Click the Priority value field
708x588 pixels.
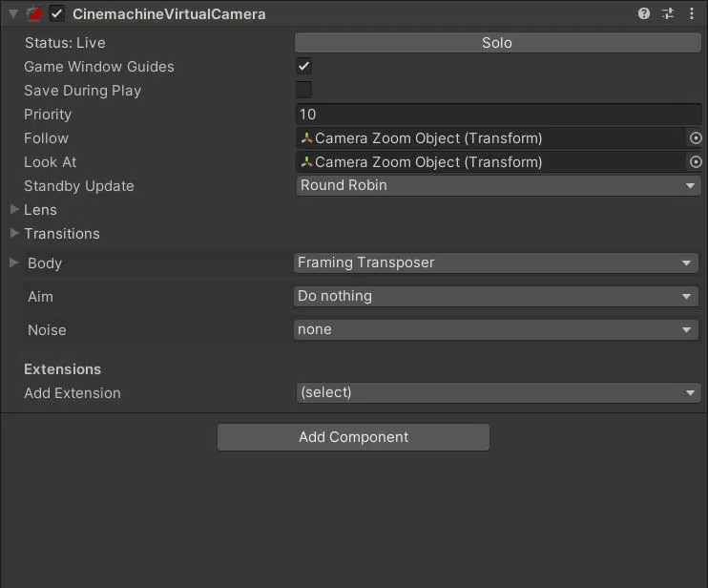point(497,115)
